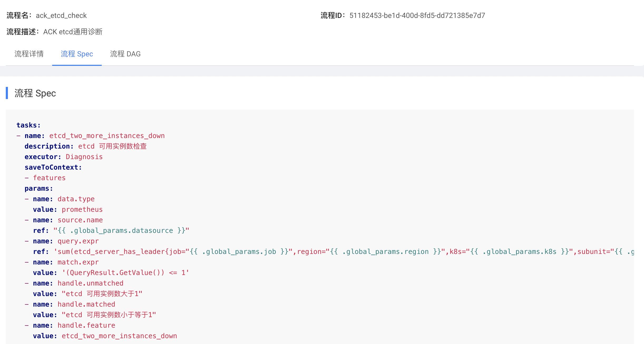
Task: Click the (QueryResult.GetValue()) <= 1 value
Action: tap(125, 273)
